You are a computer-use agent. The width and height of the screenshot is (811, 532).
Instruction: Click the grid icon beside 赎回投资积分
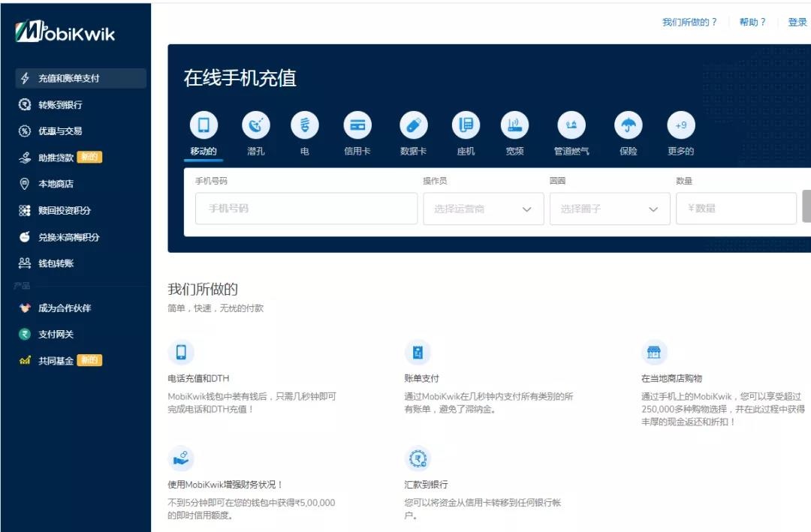click(25, 210)
